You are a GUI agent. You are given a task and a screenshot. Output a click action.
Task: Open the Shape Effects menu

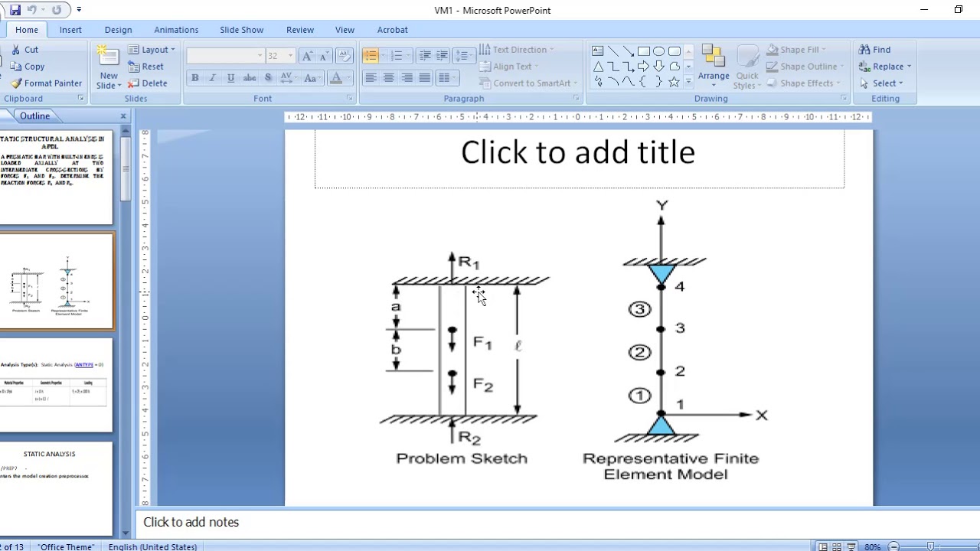coord(804,83)
